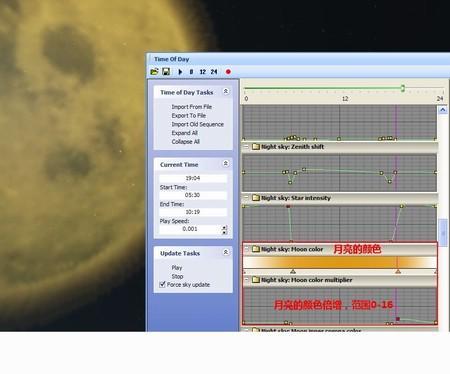Click the Night sky: Moon color multiplier label
450x374 pixels.
click(x=307, y=280)
